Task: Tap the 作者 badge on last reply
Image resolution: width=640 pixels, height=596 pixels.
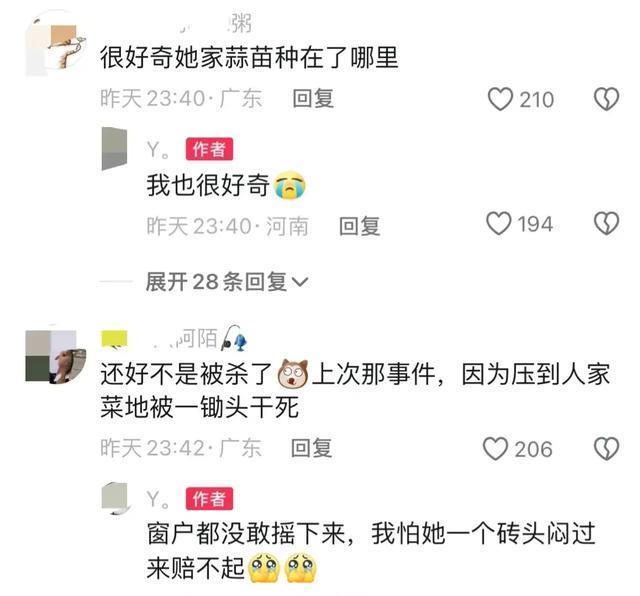Action: pos(209,498)
